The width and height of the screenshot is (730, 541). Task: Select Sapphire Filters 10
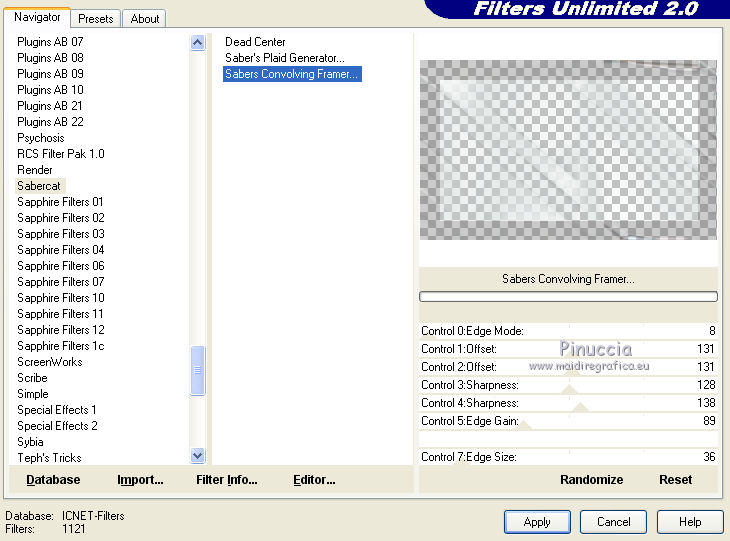(61, 298)
